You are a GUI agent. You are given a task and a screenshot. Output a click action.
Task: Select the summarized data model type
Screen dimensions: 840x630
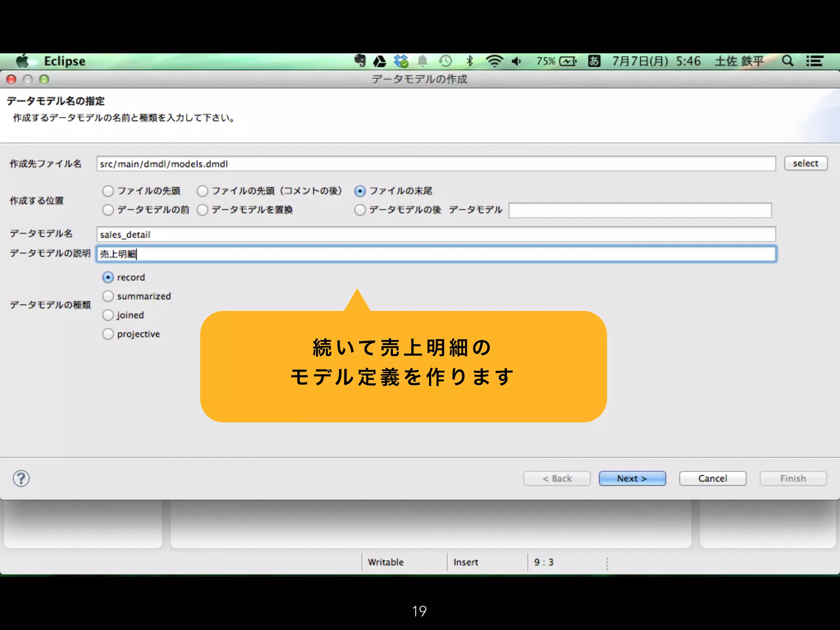[108, 296]
